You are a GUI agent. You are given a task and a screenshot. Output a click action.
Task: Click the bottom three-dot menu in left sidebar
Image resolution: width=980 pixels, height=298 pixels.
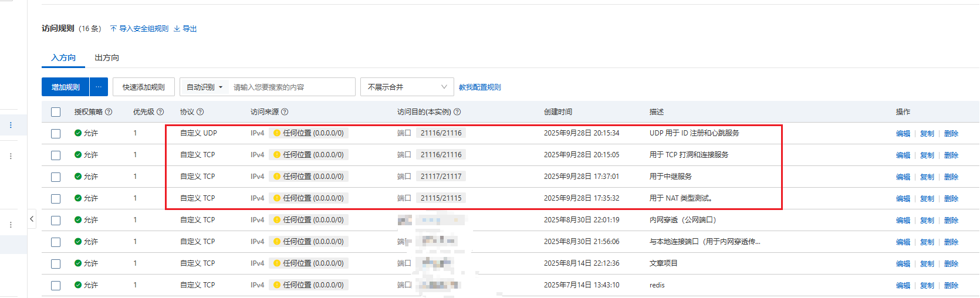[11, 225]
